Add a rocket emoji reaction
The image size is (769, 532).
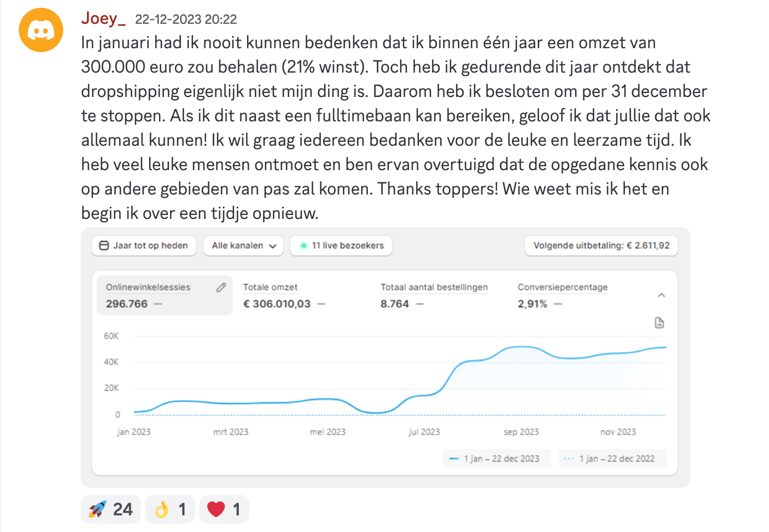(111, 509)
